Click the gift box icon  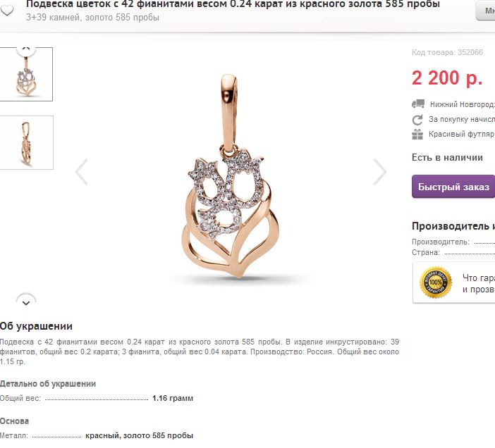click(417, 135)
